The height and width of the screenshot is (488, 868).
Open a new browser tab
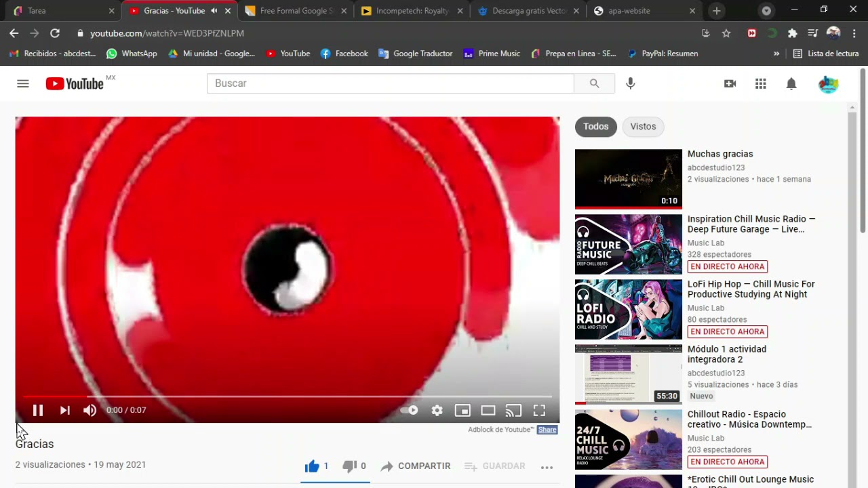click(x=717, y=11)
